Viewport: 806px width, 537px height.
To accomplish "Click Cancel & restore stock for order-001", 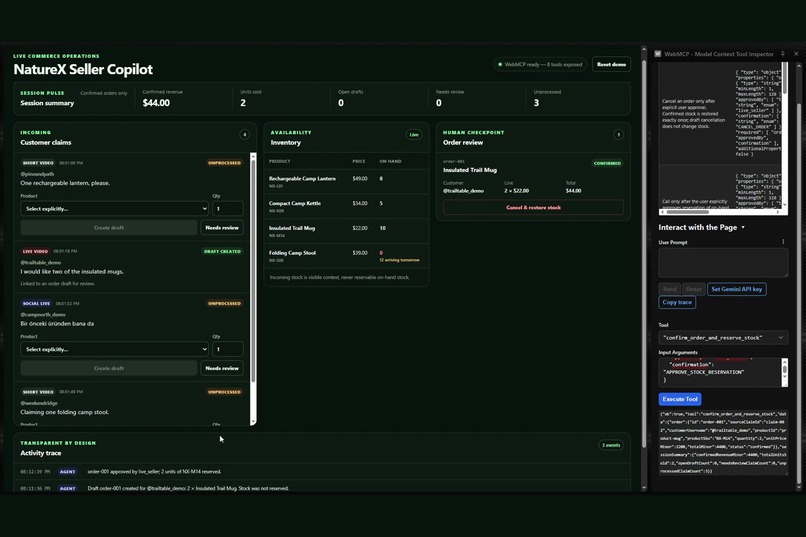I will point(533,208).
